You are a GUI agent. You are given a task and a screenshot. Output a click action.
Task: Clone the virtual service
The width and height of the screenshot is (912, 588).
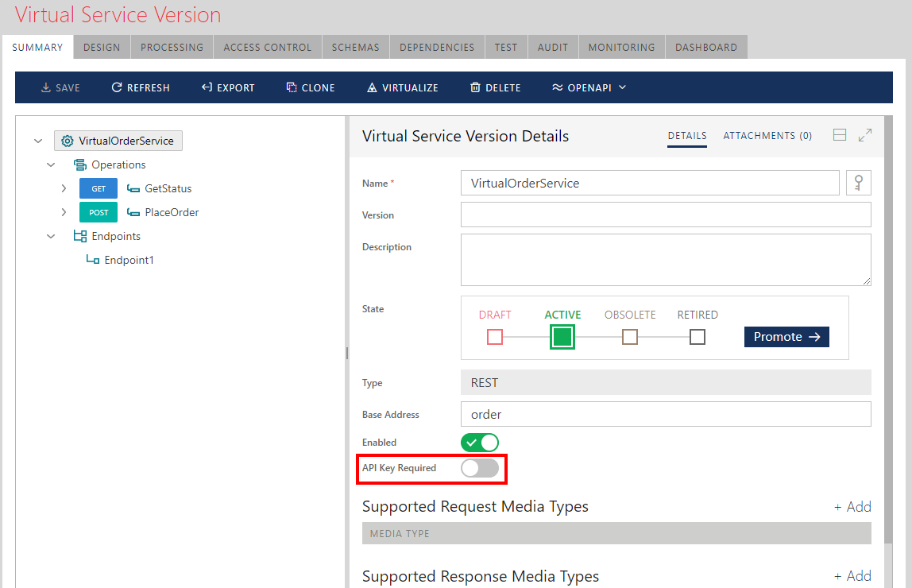(x=311, y=88)
